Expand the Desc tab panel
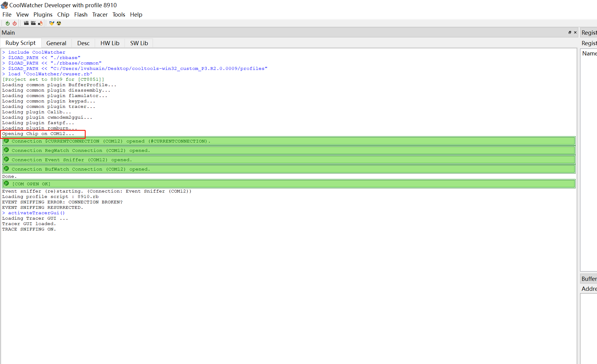Image resolution: width=597 pixels, height=364 pixels. click(83, 43)
